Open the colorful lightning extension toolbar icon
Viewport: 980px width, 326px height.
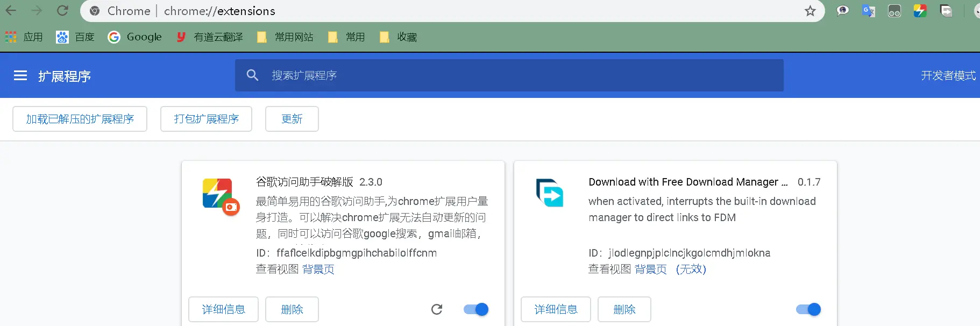920,11
